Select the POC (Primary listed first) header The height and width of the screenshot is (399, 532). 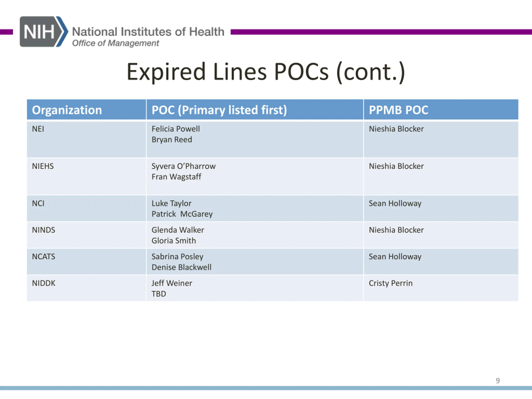point(219,110)
